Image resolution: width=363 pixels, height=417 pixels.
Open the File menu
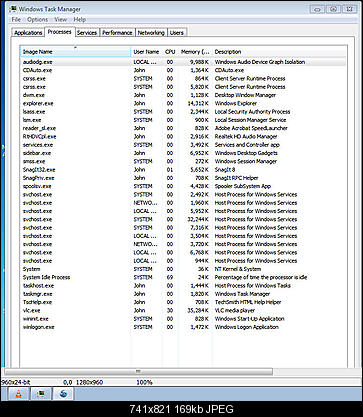pyautogui.click(x=16, y=20)
